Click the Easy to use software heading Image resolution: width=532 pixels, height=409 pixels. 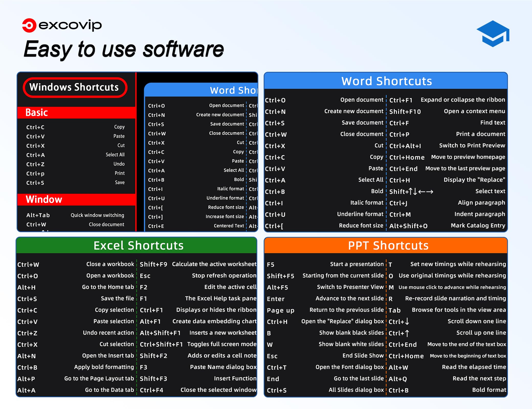click(124, 49)
